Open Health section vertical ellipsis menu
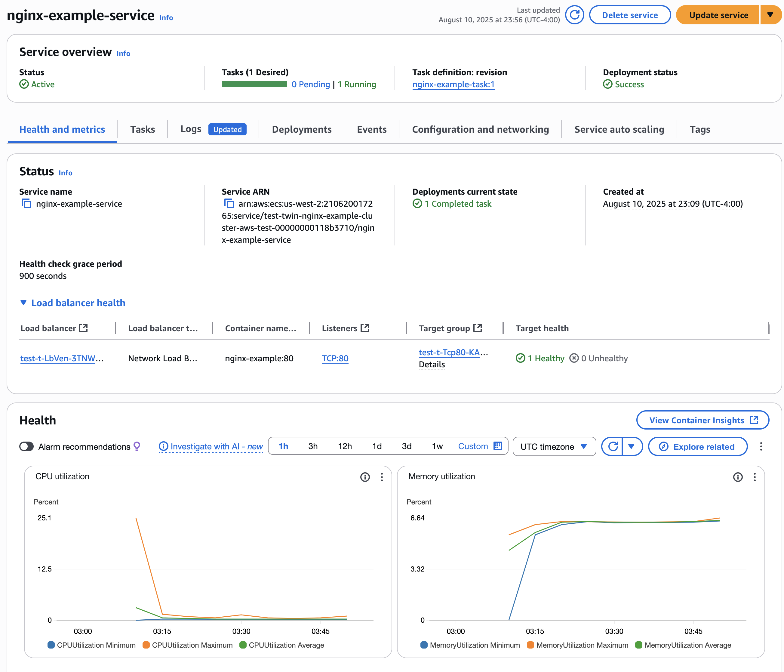Viewport: 784px width, 672px height. 761,446
